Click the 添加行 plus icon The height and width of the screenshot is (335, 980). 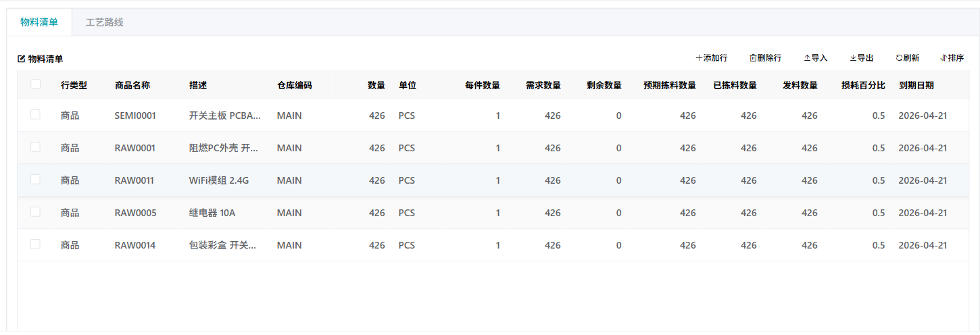pyautogui.click(x=699, y=58)
